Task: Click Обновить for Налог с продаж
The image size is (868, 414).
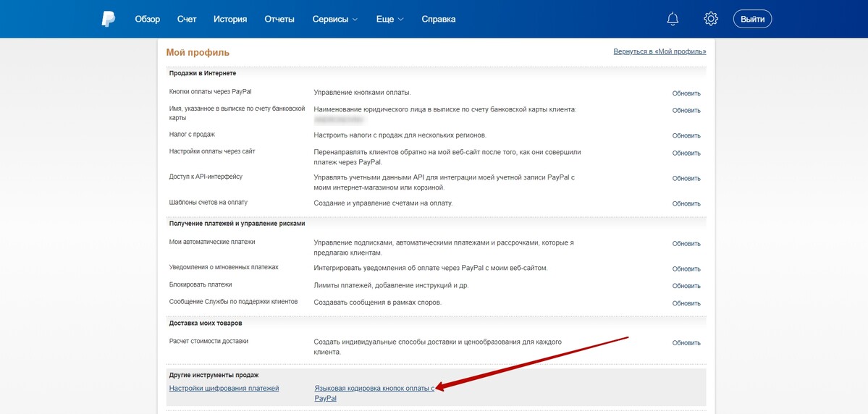Action: pos(686,135)
